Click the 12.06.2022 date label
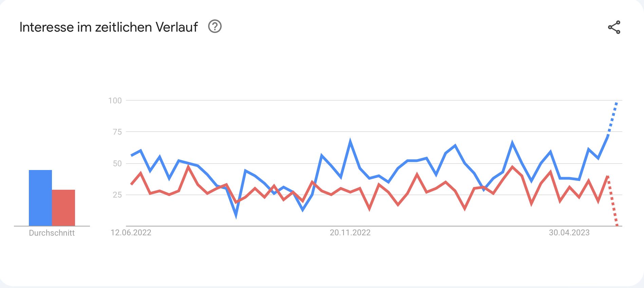 (x=131, y=233)
